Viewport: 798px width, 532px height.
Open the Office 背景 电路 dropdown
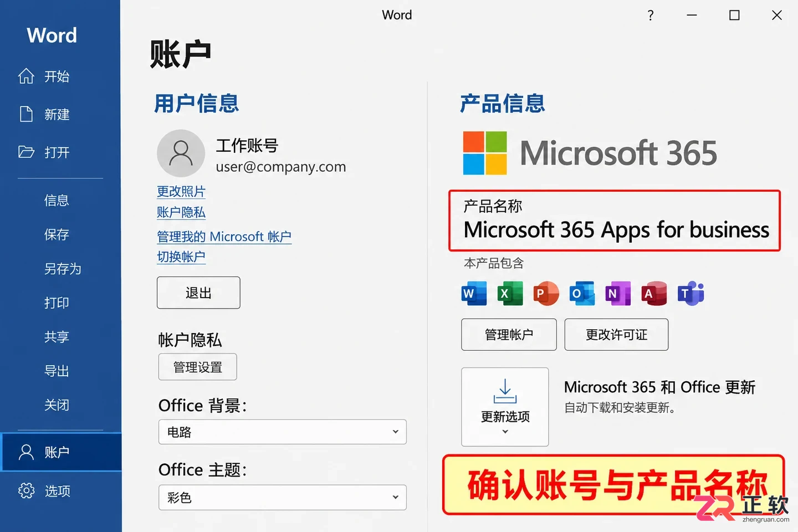click(283, 432)
